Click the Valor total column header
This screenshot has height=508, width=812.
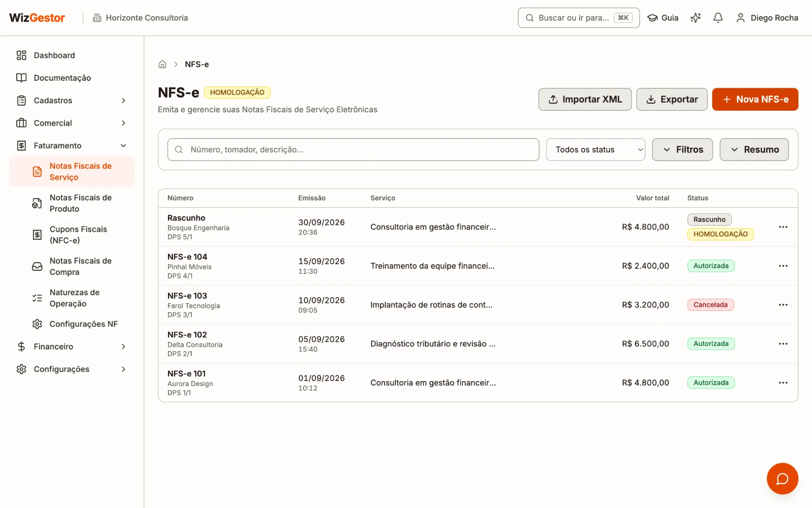point(653,198)
